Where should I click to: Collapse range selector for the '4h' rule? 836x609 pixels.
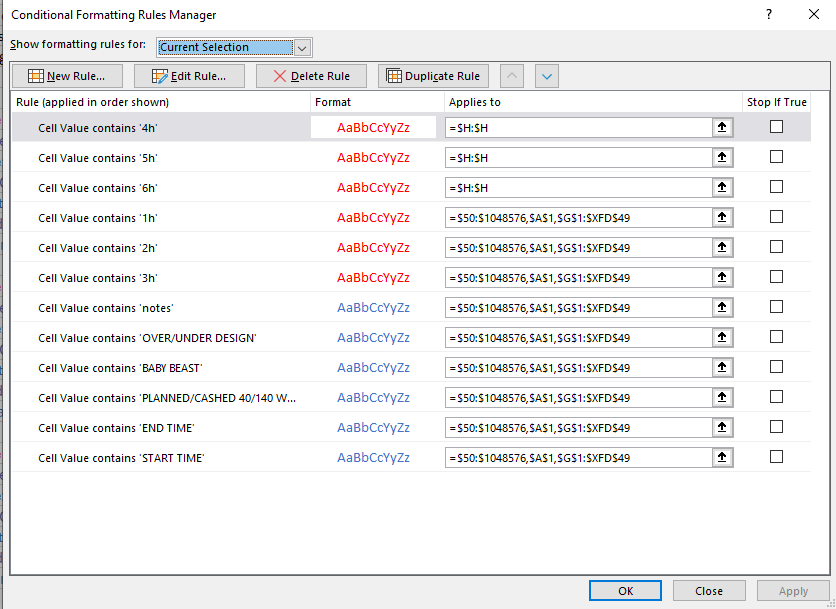click(x=722, y=127)
